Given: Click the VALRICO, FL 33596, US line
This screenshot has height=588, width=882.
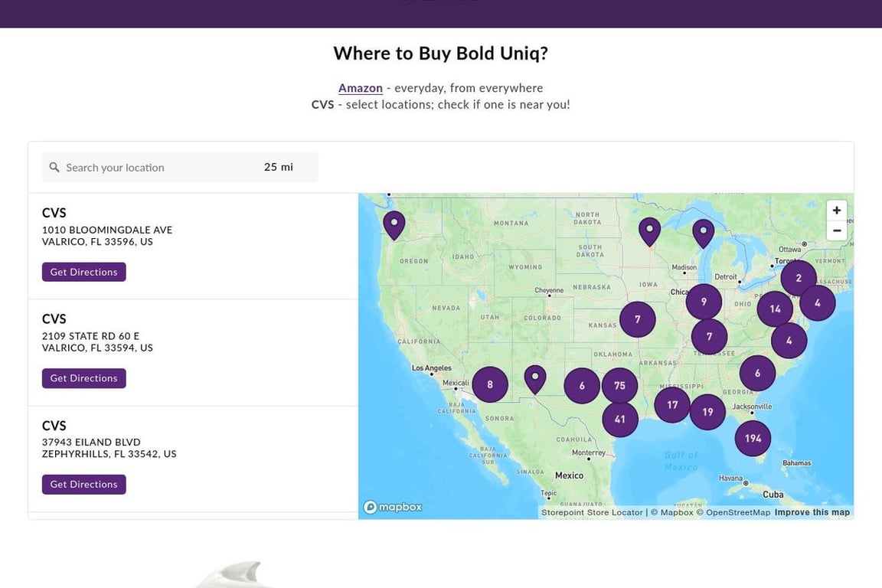Looking at the screenshot, I should click(x=97, y=242).
